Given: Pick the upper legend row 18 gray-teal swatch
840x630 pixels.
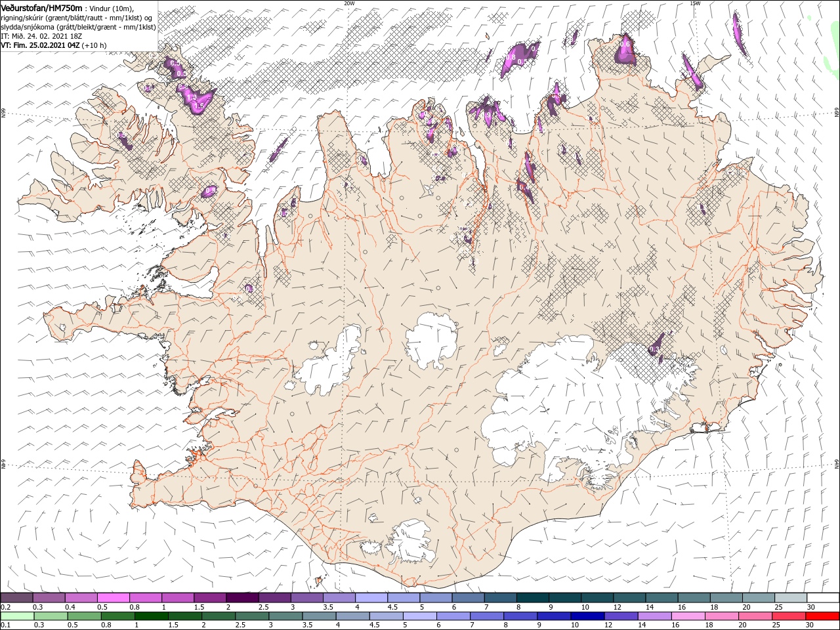Looking at the screenshot, I should [x=726, y=597].
